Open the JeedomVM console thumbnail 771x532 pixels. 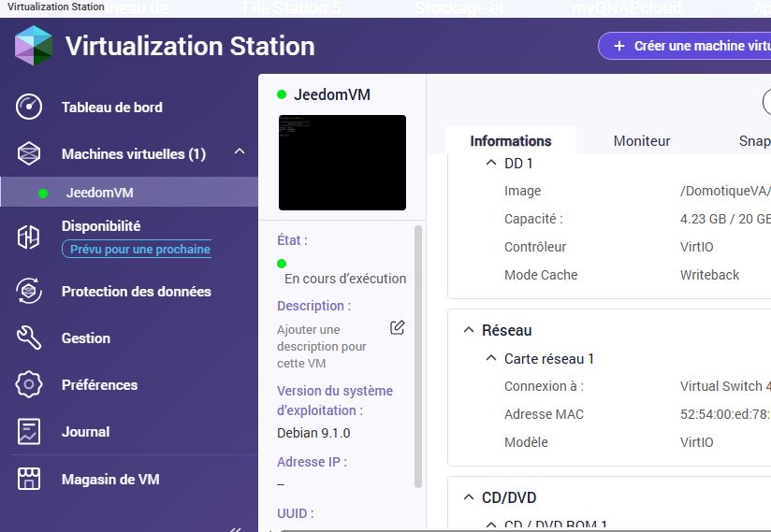342,163
